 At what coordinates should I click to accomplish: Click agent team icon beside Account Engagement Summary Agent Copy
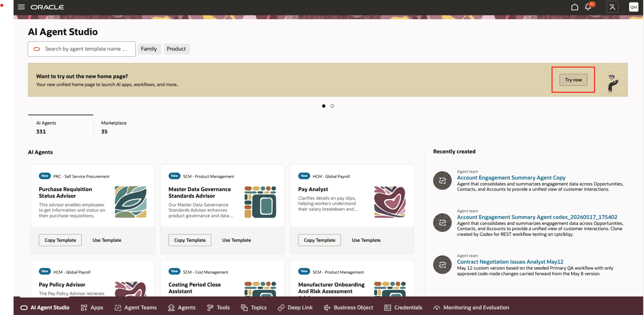(443, 181)
